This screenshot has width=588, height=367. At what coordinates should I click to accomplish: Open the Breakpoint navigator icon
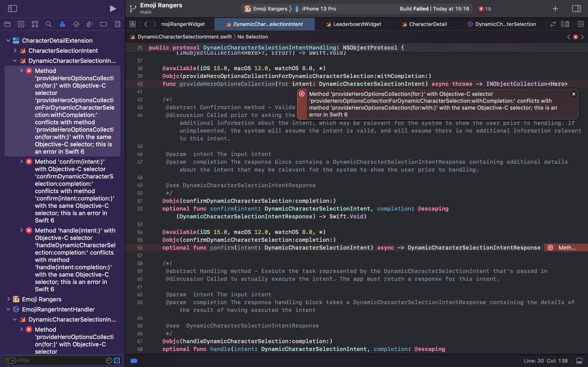[104, 24]
